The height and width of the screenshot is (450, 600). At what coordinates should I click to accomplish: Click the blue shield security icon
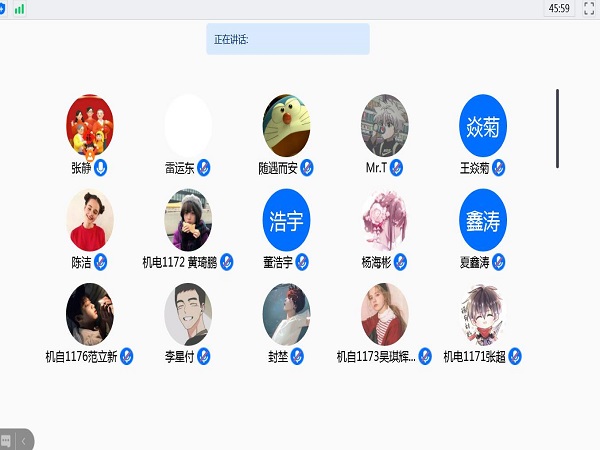click(2, 8)
